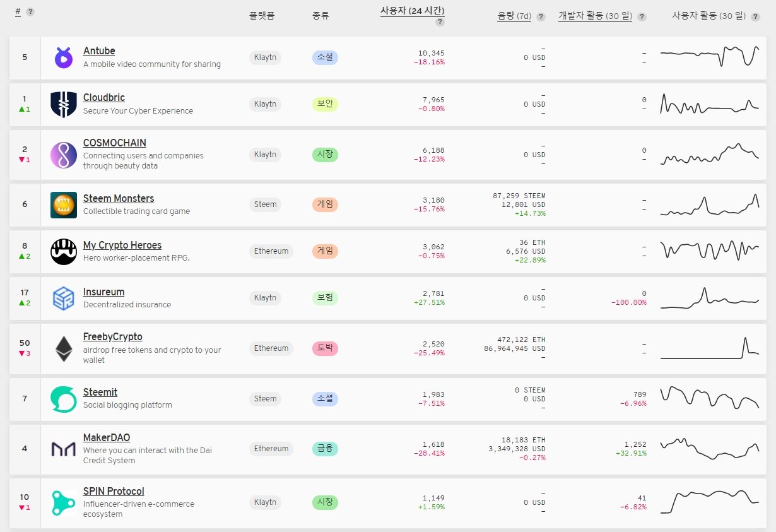Open the Antube dapp link

point(99,51)
